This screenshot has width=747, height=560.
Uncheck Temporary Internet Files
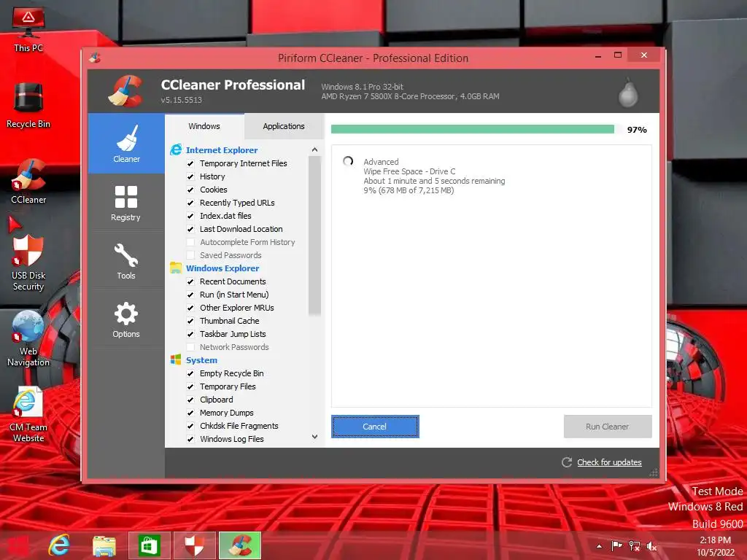190,163
